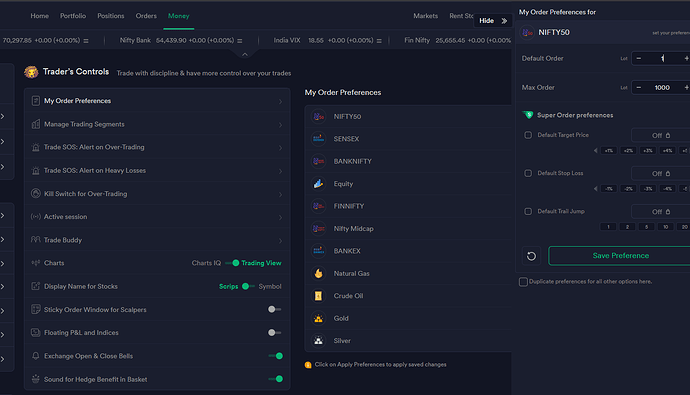Open Trade SOS Heavy Losses via its chevron
The height and width of the screenshot is (395, 690).
click(x=280, y=171)
